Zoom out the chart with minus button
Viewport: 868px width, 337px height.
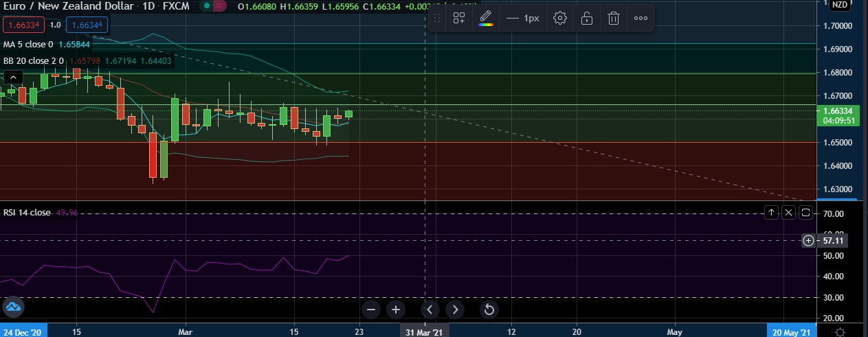371,310
